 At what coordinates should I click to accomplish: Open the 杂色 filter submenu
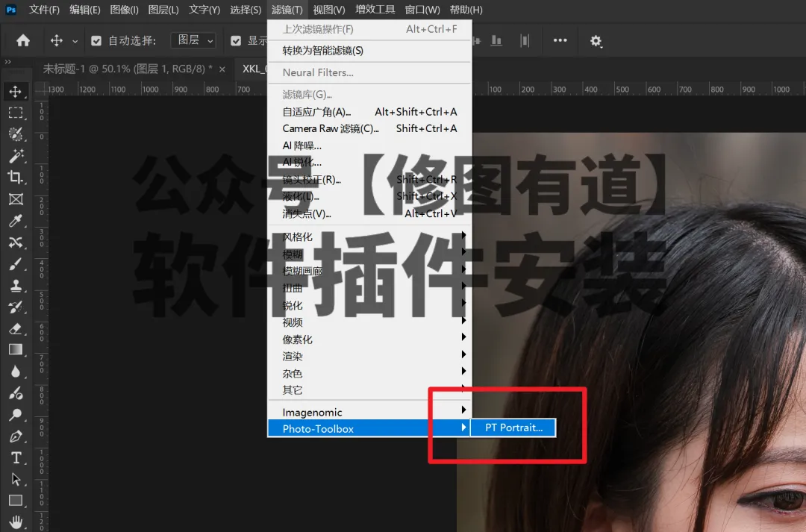click(x=369, y=373)
